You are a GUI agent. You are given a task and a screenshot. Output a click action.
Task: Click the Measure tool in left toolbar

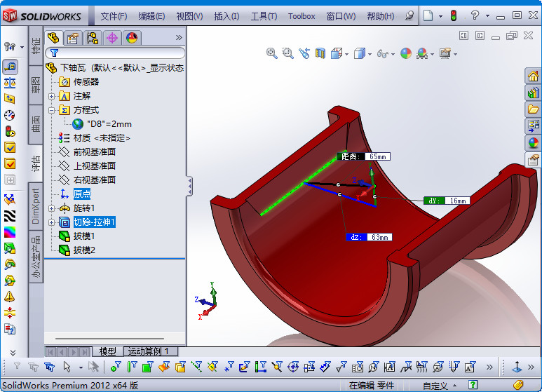coord(10,67)
